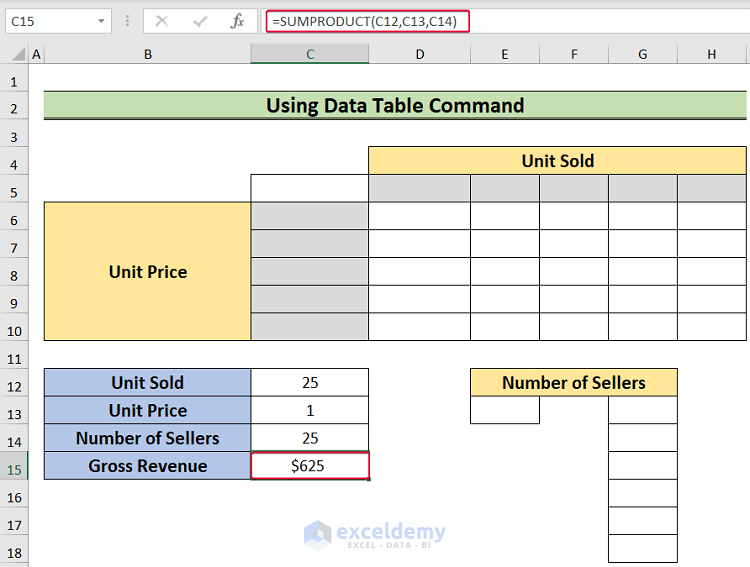Click the Gross Revenue label cell
The image size is (750, 567).
point(147,466)
